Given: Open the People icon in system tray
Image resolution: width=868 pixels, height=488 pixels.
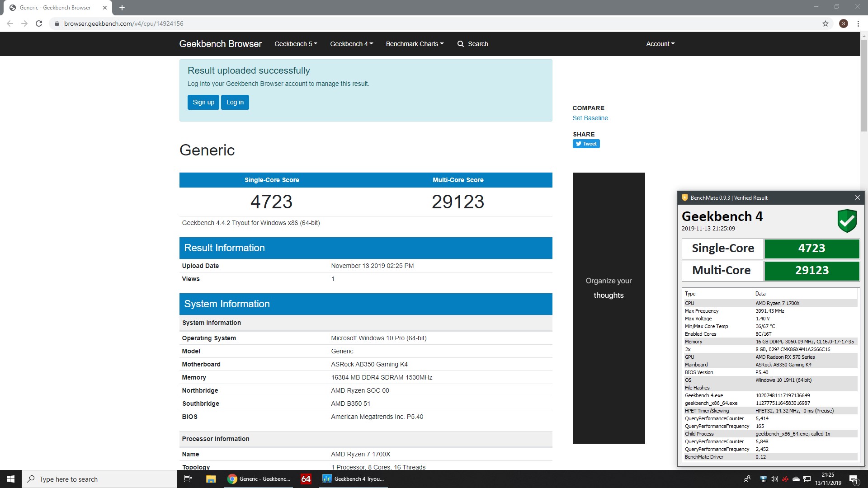Looking at the screenshot, I should tap(747, 479).
